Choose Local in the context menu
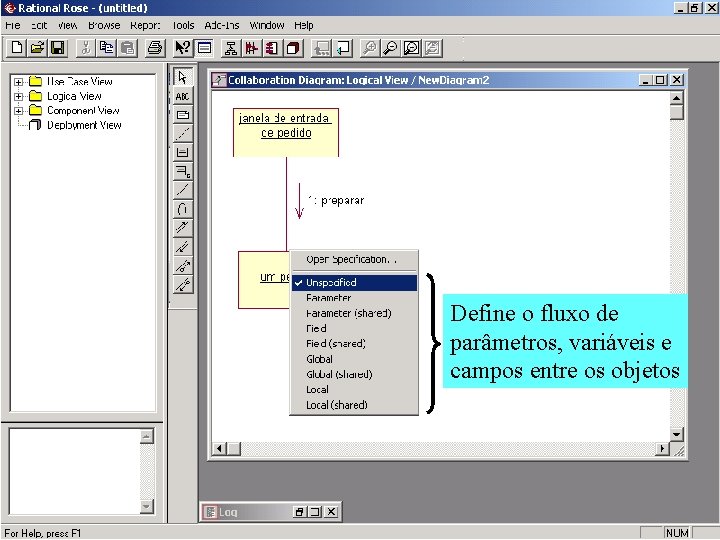 point(354,389)
